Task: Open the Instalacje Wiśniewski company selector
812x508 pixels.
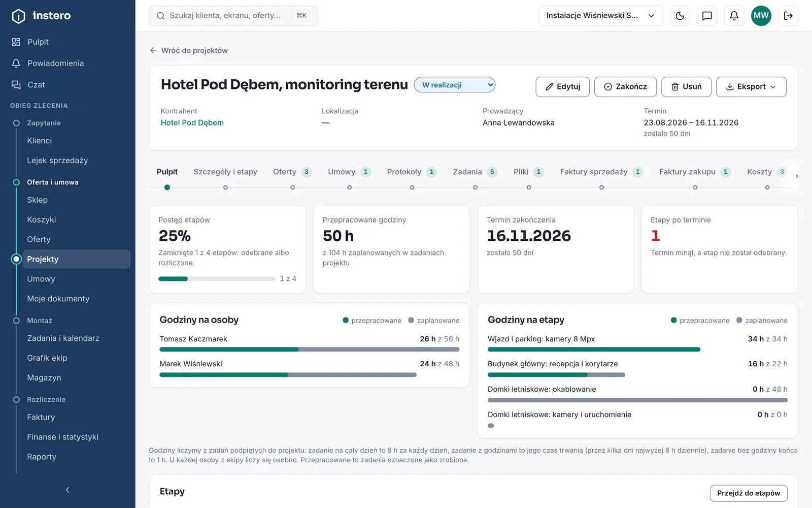Action: 601,16
